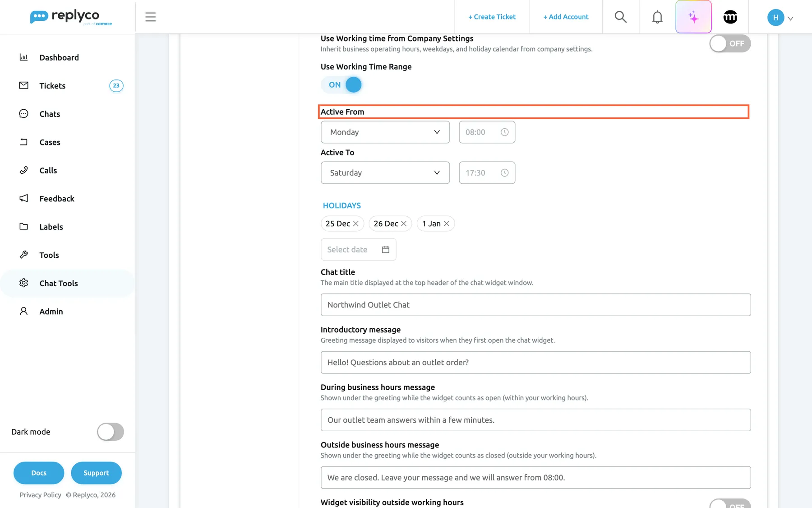Toggle the hamburger sidebar menu icon
The image size is (812, 508).
[150, 17]
